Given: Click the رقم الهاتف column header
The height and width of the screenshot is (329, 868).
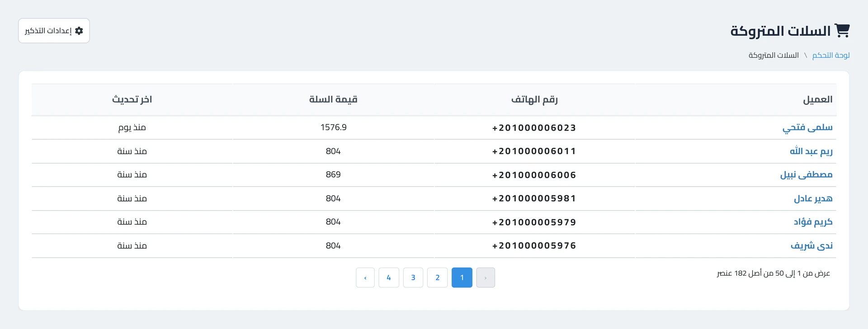Looking at the screenshot, I should coord(534,99).
